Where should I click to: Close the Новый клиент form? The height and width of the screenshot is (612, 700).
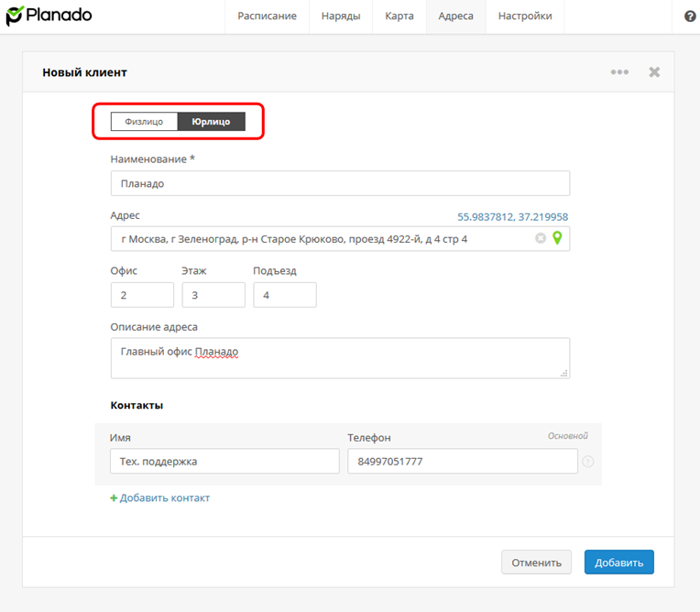coord(654,71)
